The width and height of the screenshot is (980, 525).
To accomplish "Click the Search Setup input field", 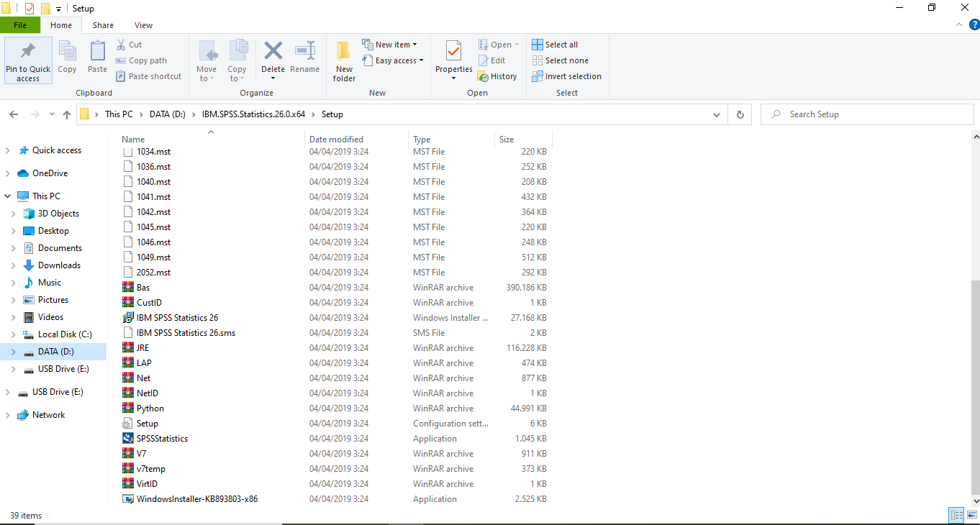I will click(866, 114).
